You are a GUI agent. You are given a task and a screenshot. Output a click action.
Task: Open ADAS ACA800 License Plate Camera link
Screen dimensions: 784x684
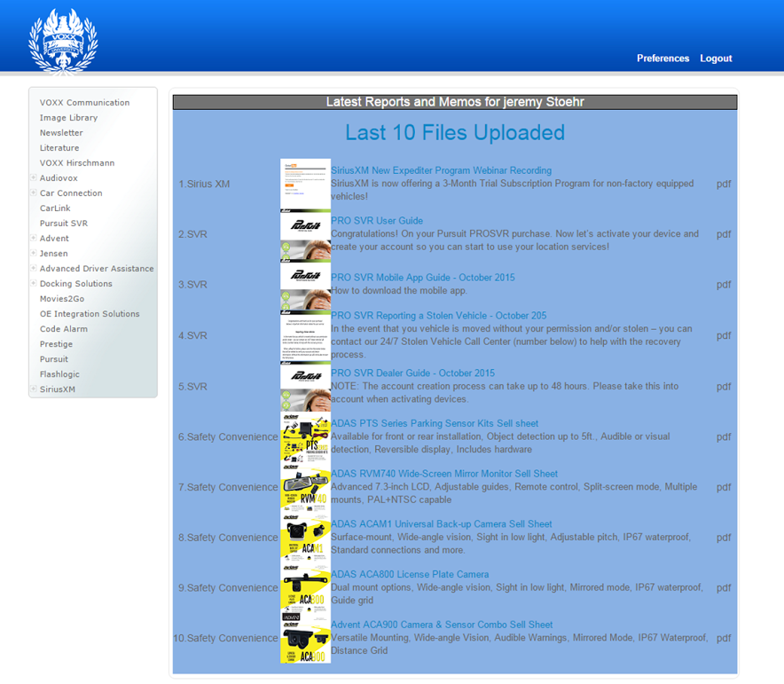coord(410,575)
